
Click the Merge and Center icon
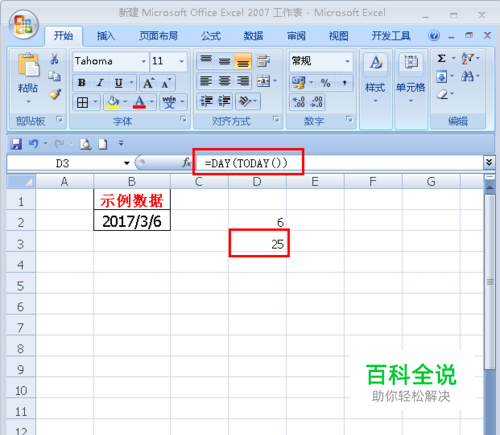tap(263, 81)
